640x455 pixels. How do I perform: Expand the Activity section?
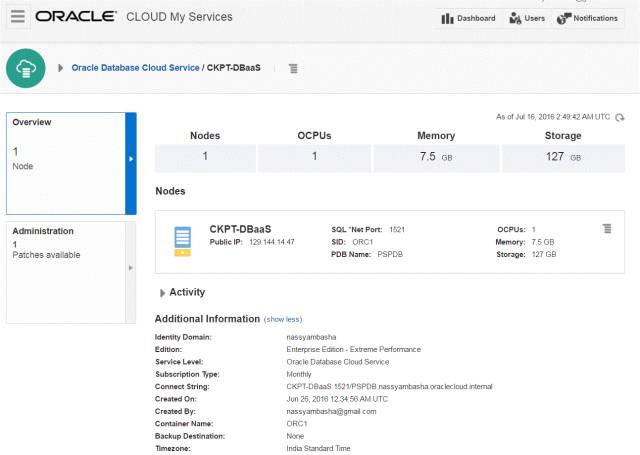click(x=163, y=292)
